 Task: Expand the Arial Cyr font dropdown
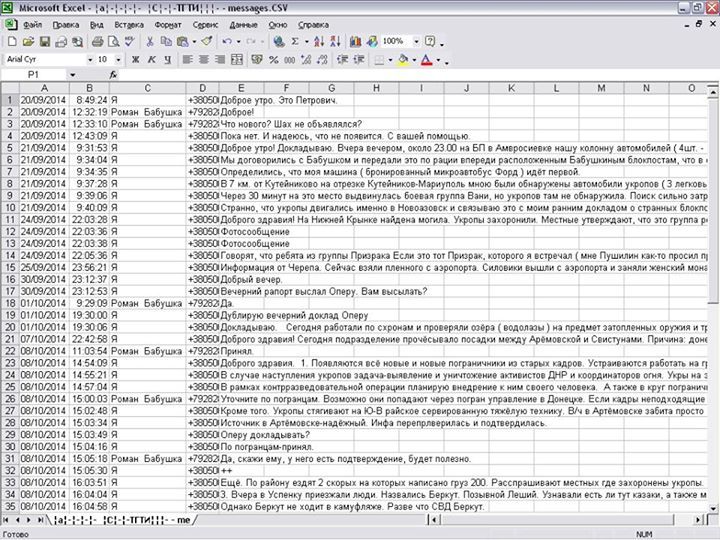pos(89,60)
